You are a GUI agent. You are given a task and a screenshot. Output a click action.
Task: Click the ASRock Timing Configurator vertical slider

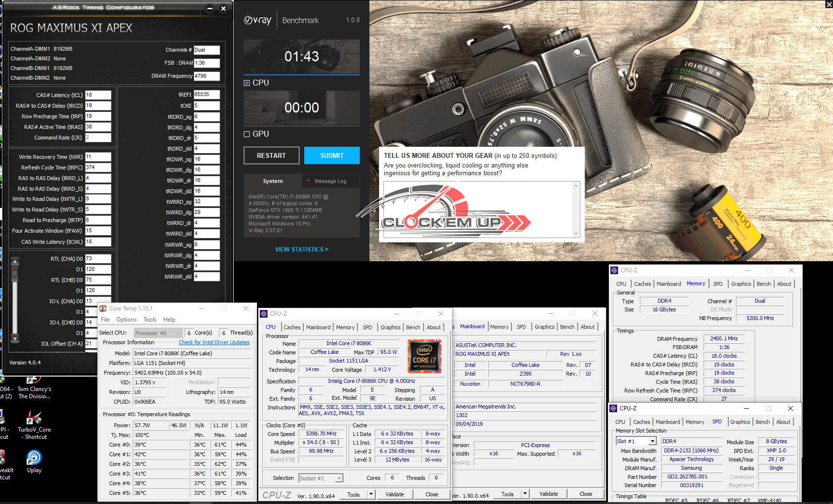pos(15,299)
